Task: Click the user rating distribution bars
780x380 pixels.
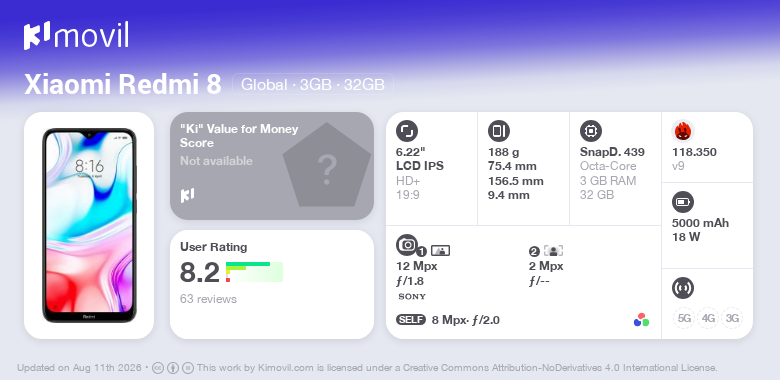Action: tap(254, 272)
